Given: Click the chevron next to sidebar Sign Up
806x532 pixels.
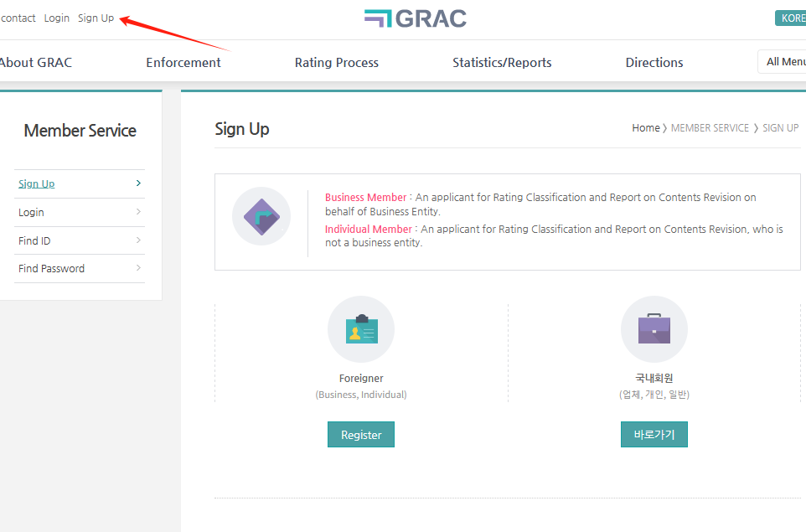Looking at the screenshot, I should pos(138,183).
